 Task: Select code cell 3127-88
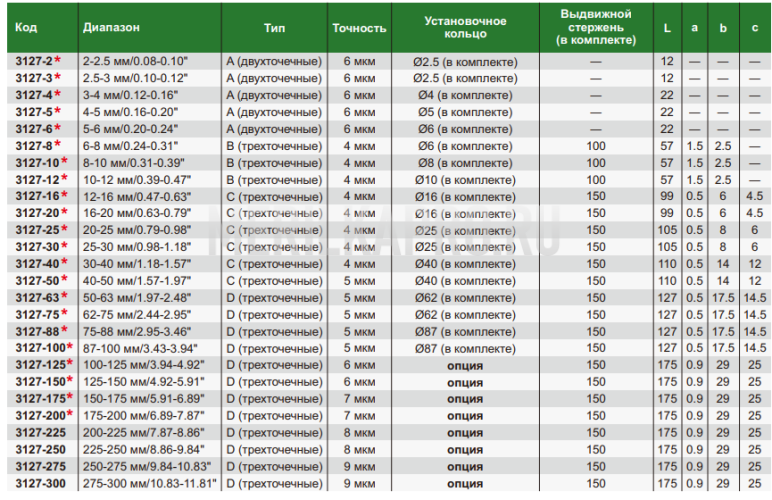point(41,331)
